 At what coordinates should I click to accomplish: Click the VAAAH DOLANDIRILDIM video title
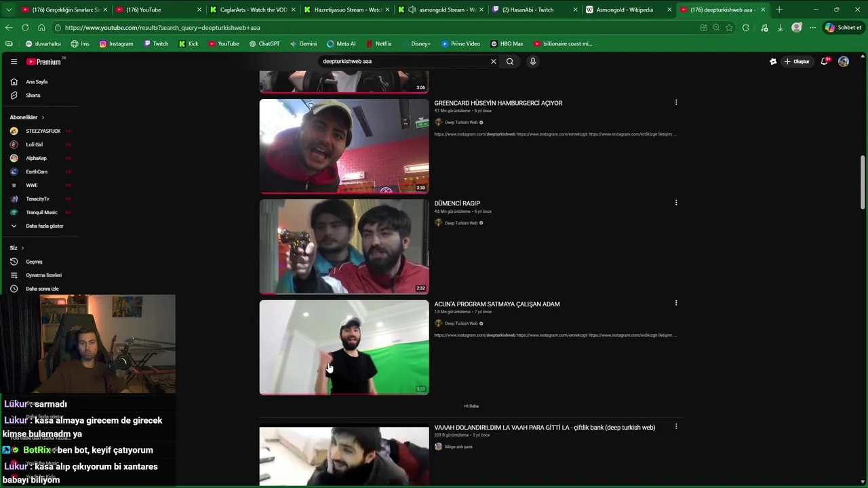click(x=545, y=428)
